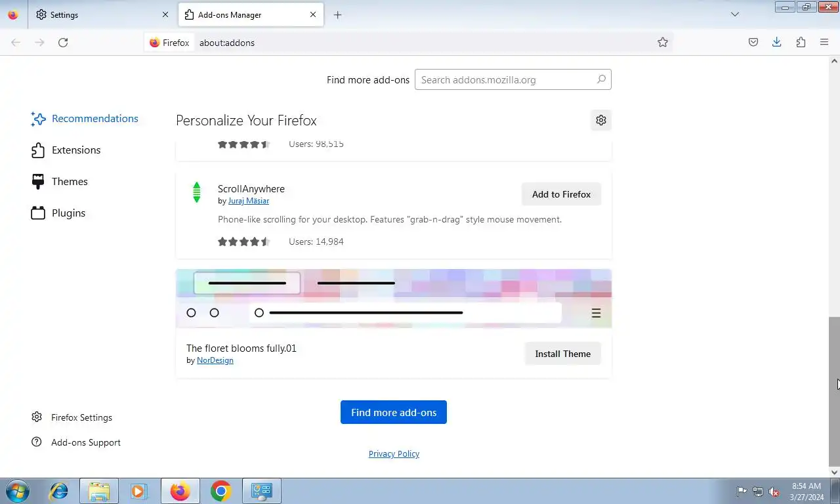Click the magnifier icon in add-on search
This screenshot has height=504, width=840.
pos(601,79)
